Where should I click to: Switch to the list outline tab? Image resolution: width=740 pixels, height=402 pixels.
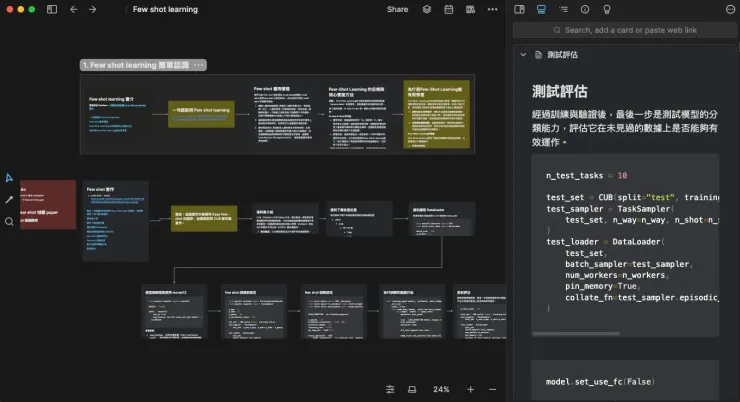[563, 9]
